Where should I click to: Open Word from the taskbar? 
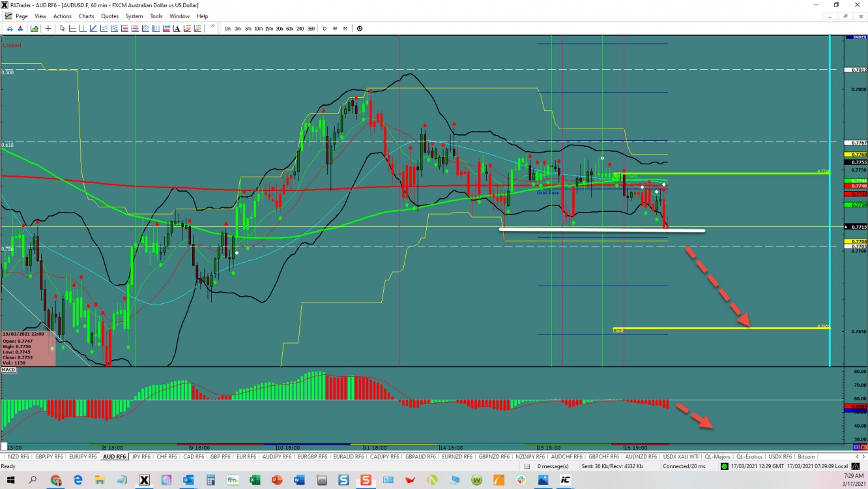pos(299,481)
